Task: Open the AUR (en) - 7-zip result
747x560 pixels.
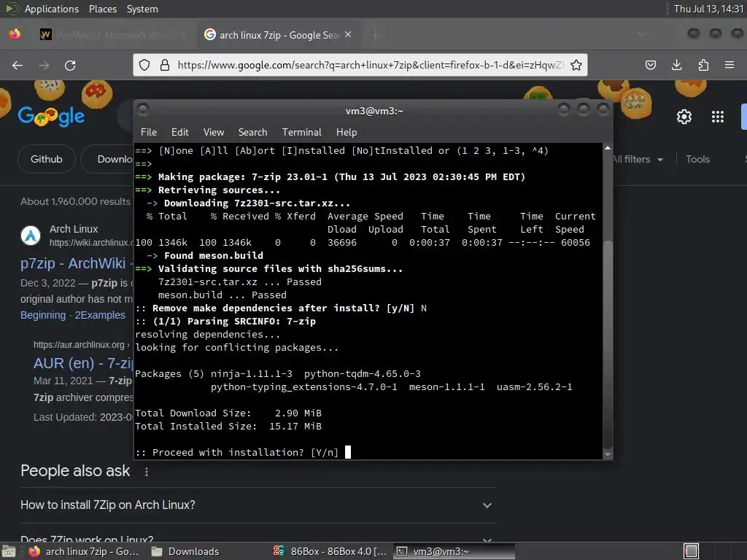Action: [x=83, y=363]
